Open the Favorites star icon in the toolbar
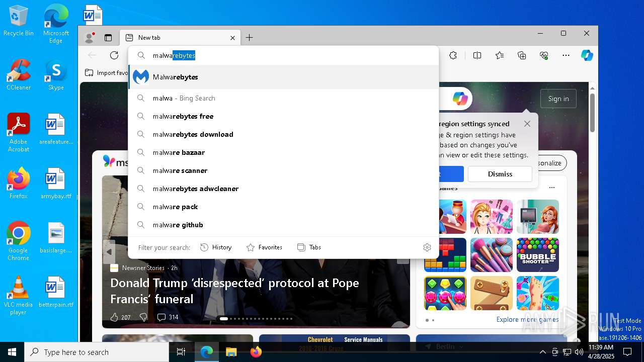Viewport: 644px width, 362px height. tap(499, 55)
